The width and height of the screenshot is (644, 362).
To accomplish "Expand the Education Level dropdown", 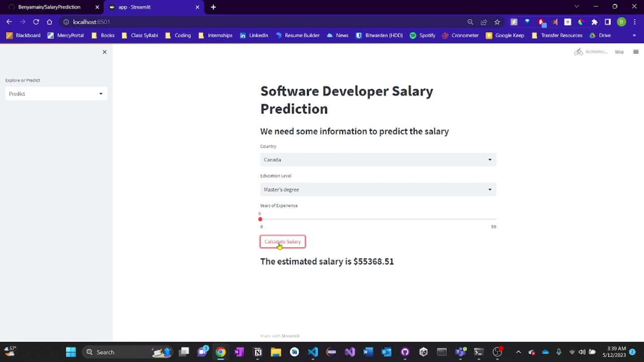I will click(378, 190).
